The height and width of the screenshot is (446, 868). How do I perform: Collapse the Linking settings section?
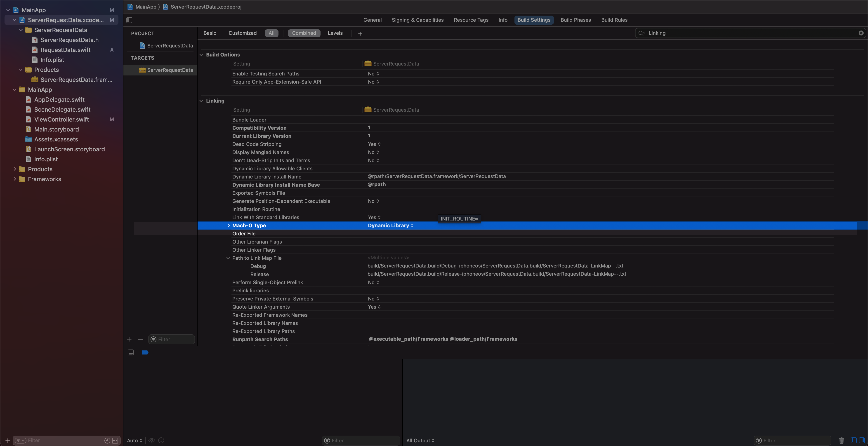201,101
